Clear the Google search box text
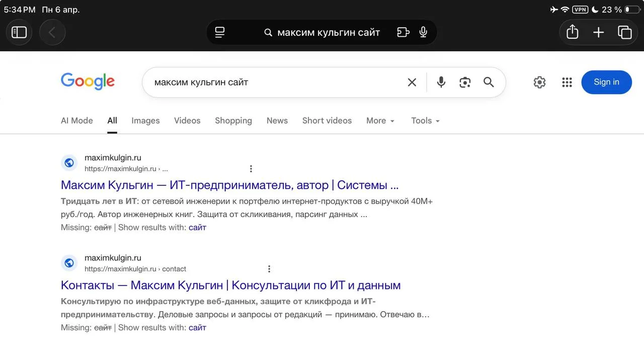This screenshot has height=353, width=644. pos(412,82)
